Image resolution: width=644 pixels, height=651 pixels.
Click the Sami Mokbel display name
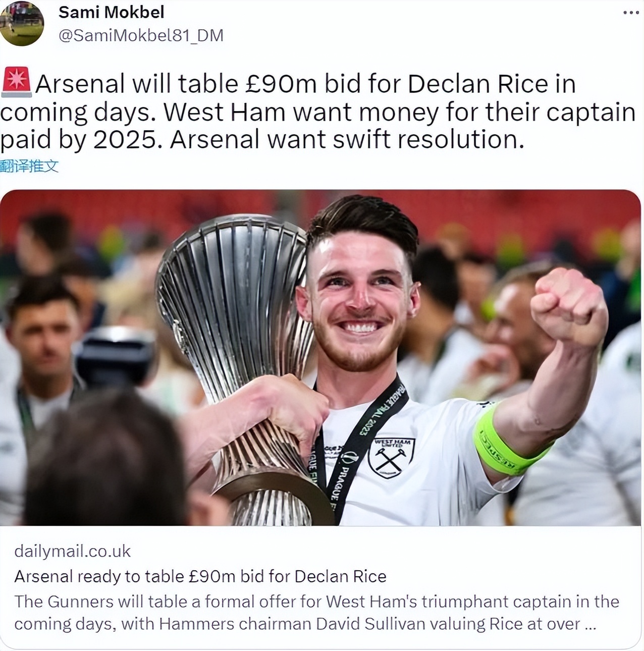pos(112,12)
